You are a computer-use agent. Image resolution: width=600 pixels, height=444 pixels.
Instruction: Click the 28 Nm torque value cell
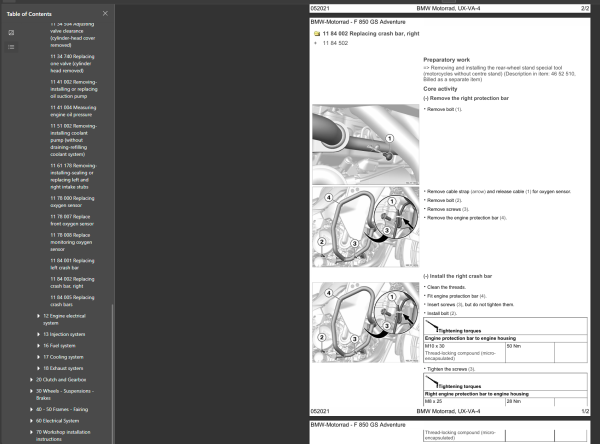[x=530, y=402]
